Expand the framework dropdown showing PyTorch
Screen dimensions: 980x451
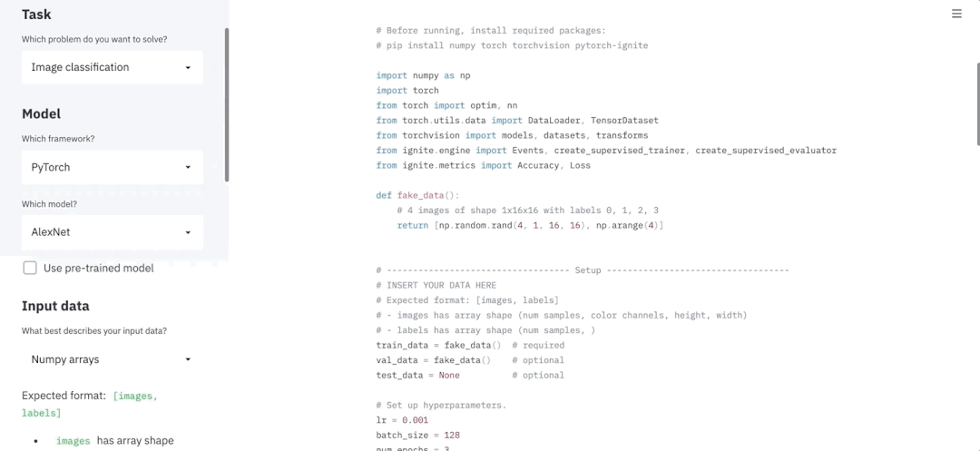(113, 167)
